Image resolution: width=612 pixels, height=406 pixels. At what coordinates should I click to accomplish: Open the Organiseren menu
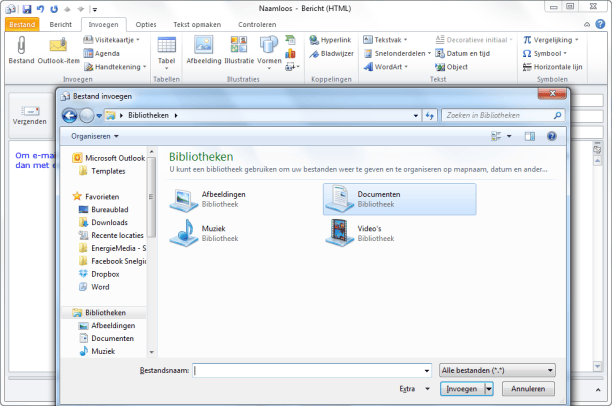click(x=95, y=136)
